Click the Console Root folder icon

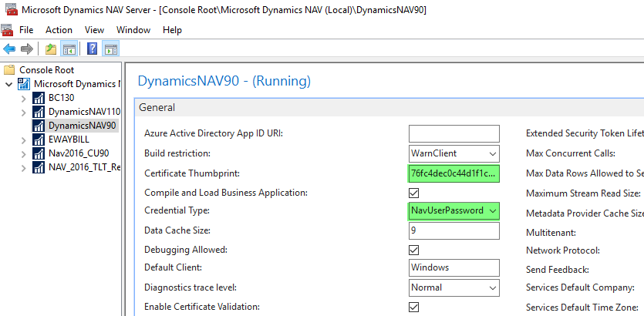9,70
